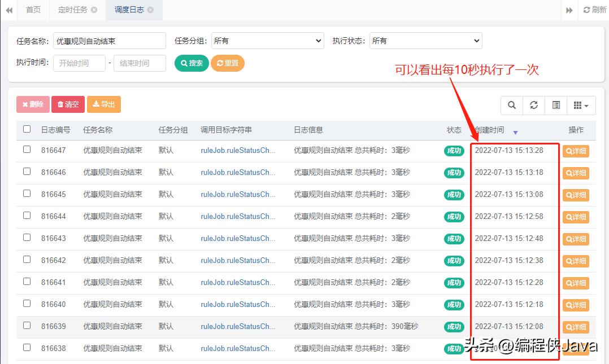Open the 任务分组 group dropdown
Viewport: 609px width, 364px height.
tap(267, 40)
